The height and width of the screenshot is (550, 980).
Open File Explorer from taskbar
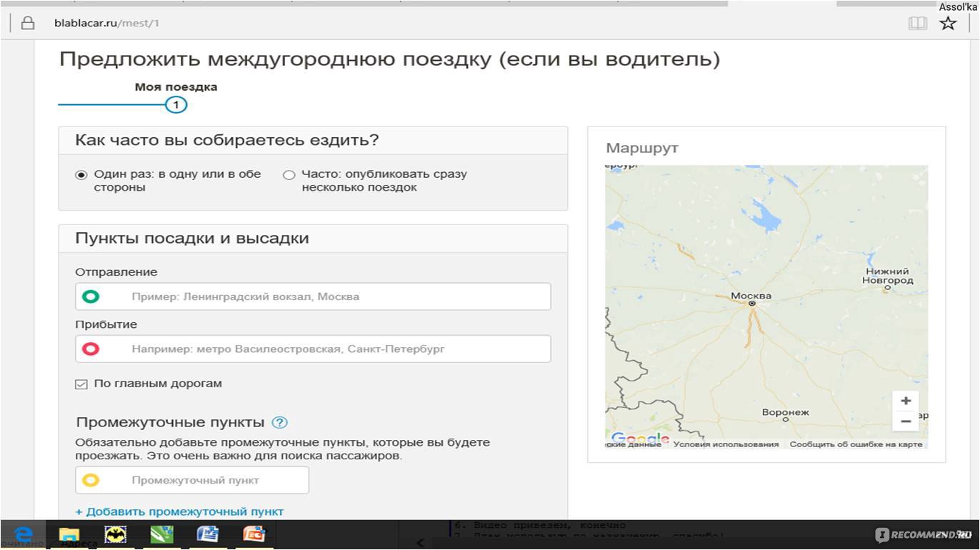point(69,534)
